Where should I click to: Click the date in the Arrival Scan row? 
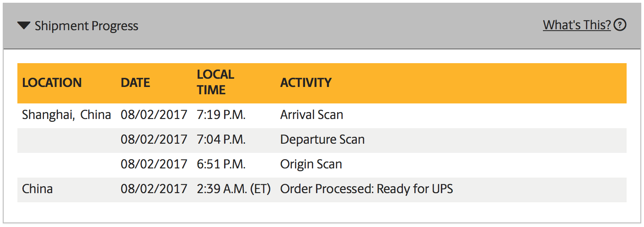pyautogui.click(x=154, y=115)
